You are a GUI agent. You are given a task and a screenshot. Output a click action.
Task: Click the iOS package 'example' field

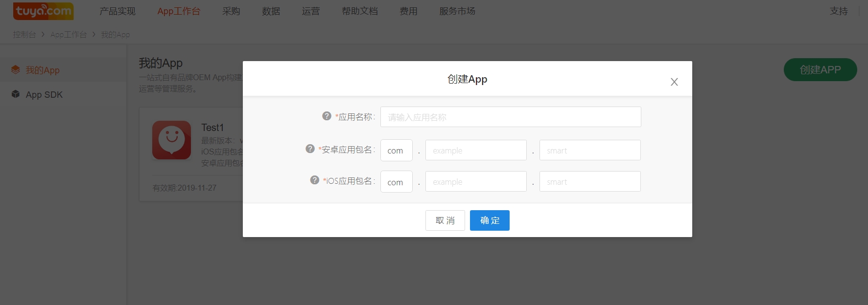click(x=475, y=182)
